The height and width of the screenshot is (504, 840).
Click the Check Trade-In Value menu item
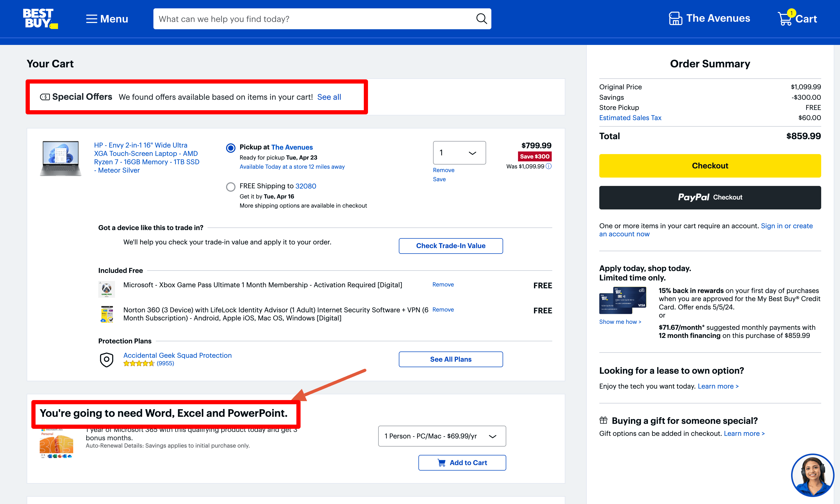pyautogui.click(x=451, y=246)
